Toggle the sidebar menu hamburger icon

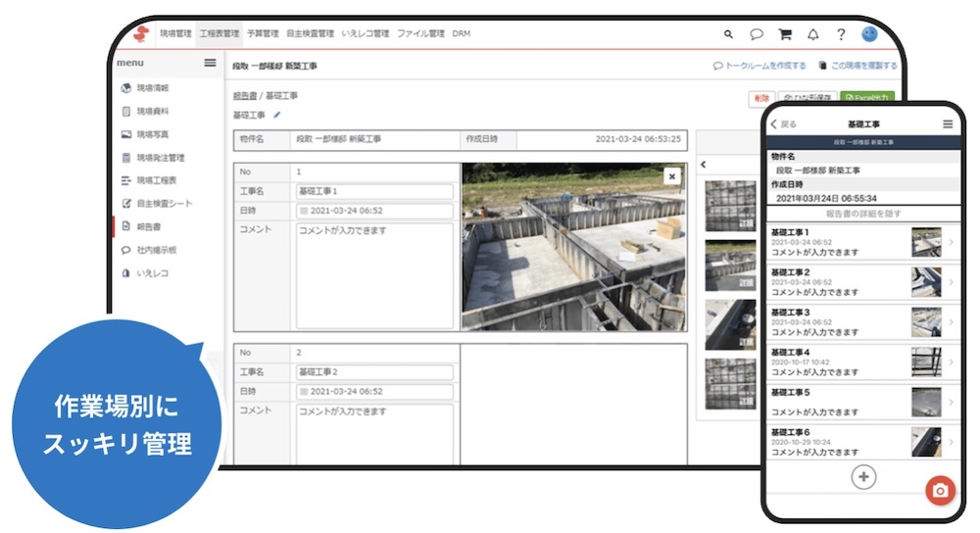(x=210, y=63)
